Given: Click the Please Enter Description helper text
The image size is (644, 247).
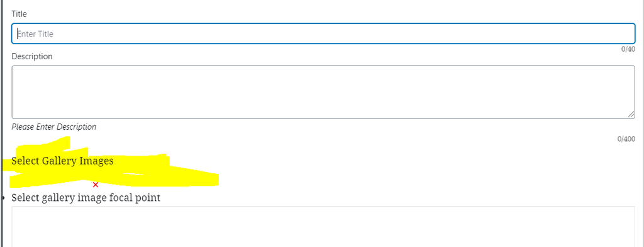Looking at the screenshot, I should (54, 127).
